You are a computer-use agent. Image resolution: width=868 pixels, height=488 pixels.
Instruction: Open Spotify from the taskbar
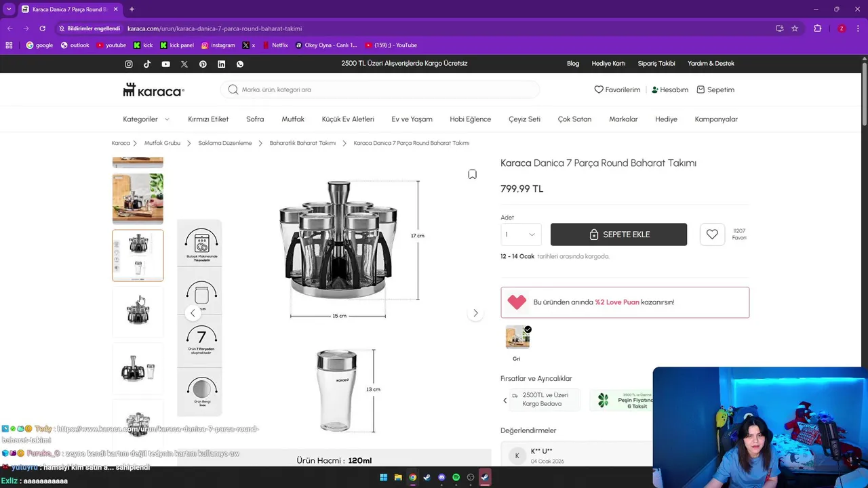click(456, 477)
